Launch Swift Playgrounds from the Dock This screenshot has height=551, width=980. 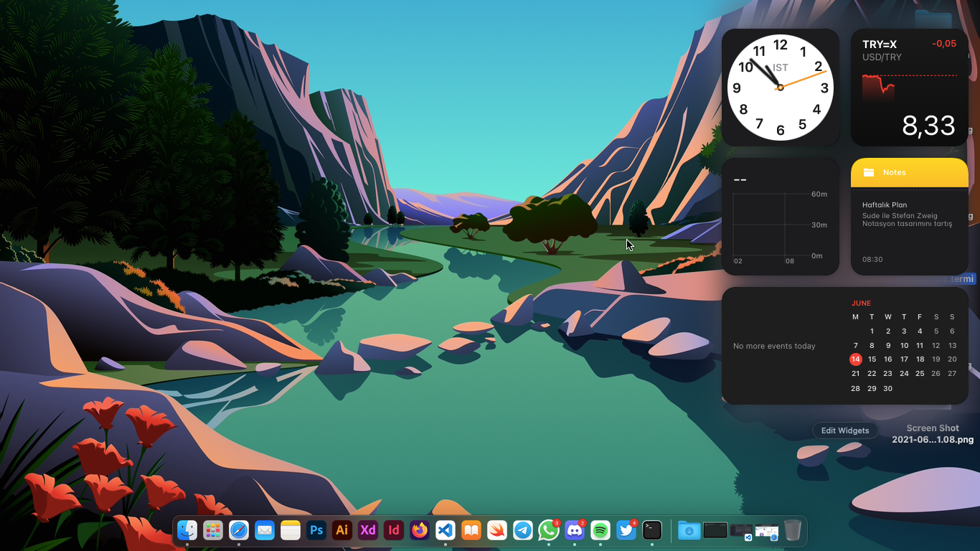coord(497,530)
